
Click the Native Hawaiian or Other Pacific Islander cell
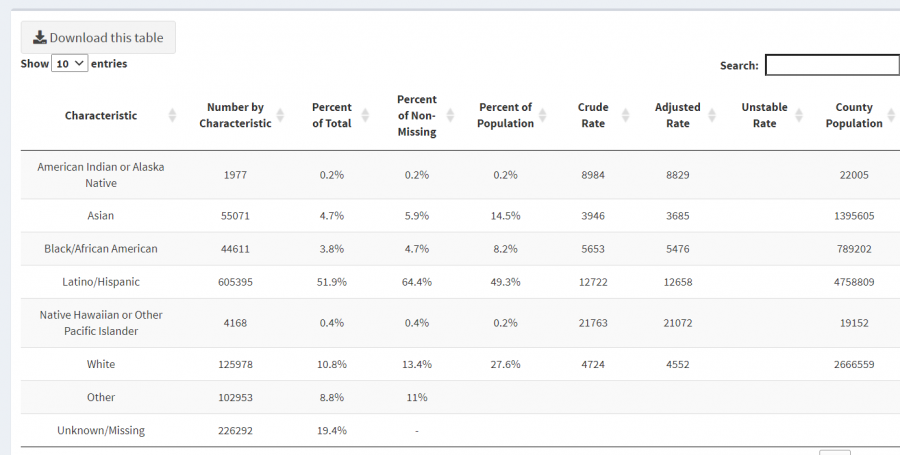pyautogui.click(x=101, y=323)
